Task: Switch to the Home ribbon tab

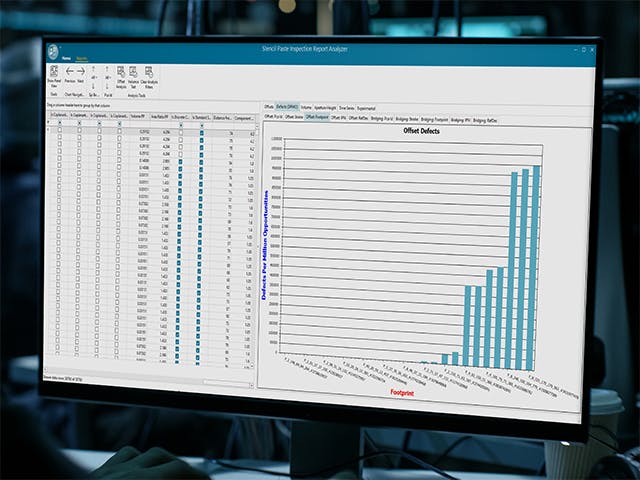Action: click(x=66, y=58)
